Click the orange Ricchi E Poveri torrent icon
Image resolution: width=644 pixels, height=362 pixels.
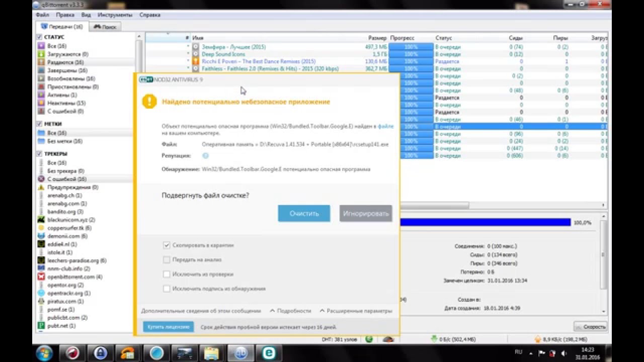pyautogui.click(x=196, y=61)
